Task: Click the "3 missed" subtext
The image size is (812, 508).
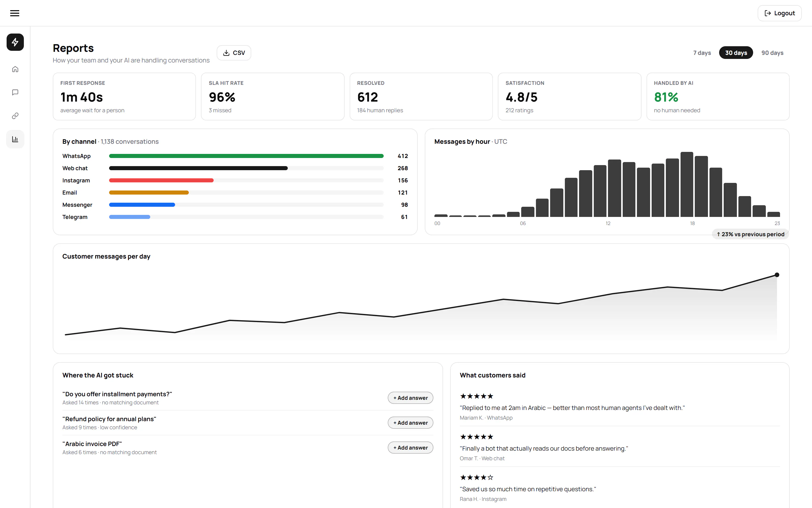Action: click(220, 110)
